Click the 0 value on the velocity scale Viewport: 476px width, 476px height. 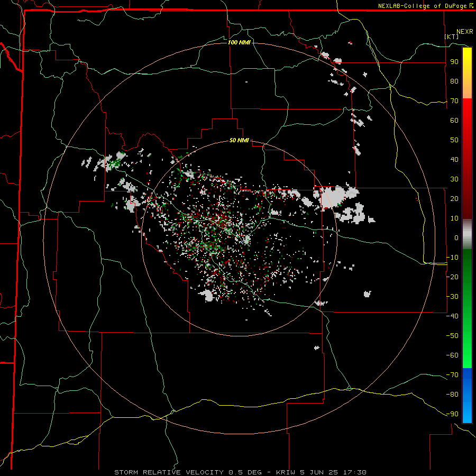pyautogui.click(x=456, y=238)
